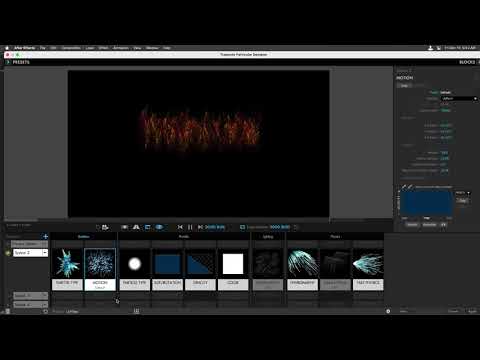
Task: Open the BLOCKS panel
Action: tap(467, 62)
